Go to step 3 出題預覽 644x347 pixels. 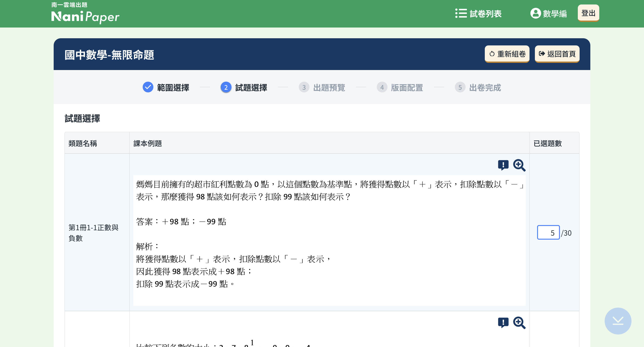point(322,87)
